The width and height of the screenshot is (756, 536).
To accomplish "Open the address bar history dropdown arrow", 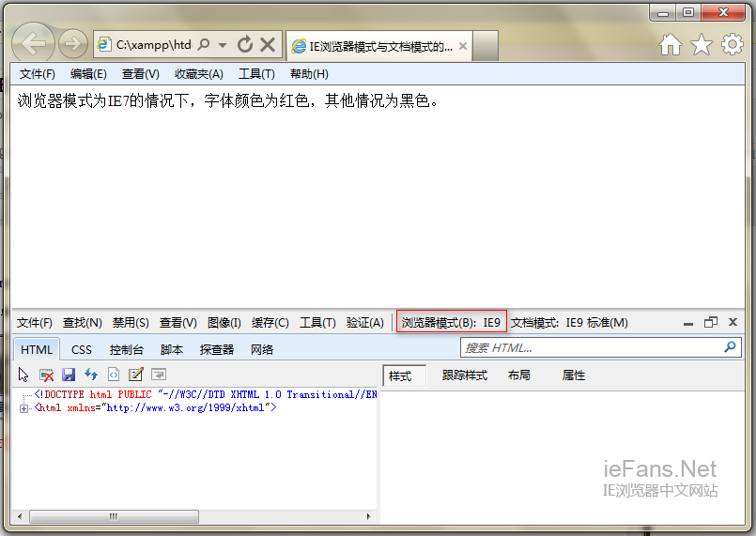I will click(223, 45).
